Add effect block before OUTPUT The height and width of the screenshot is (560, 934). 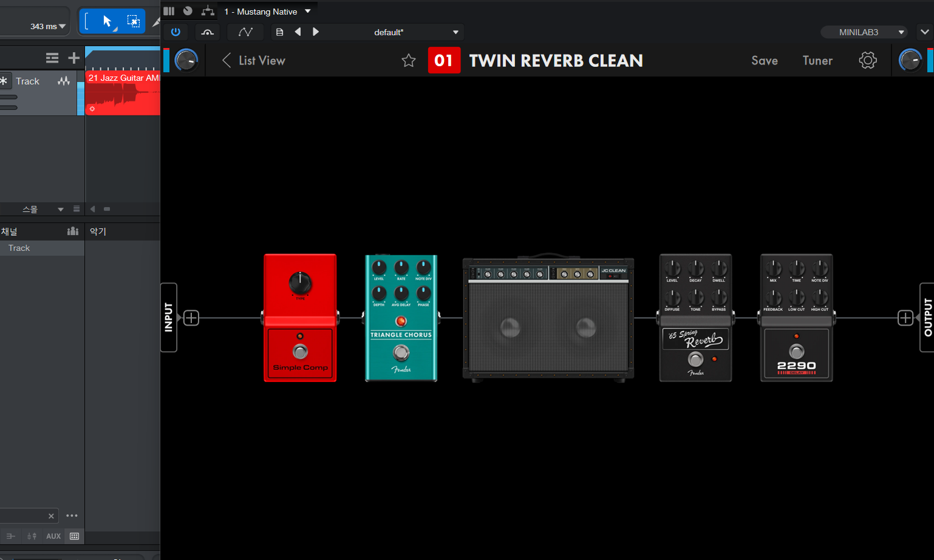click(x=905, y=318)
